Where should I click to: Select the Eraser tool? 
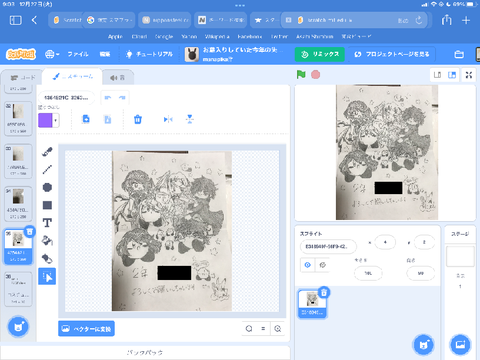click(47, 258)
